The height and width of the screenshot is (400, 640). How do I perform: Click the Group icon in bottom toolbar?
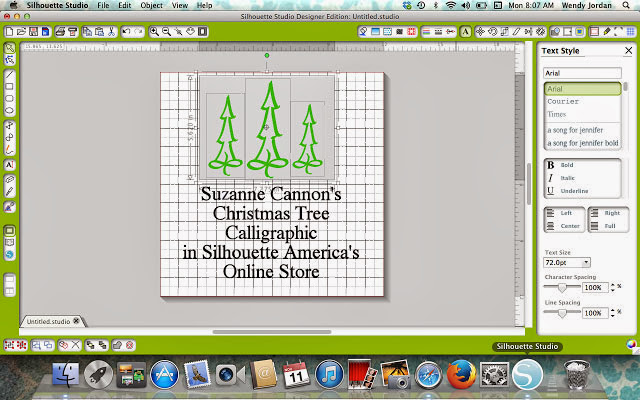pos(9,345)
